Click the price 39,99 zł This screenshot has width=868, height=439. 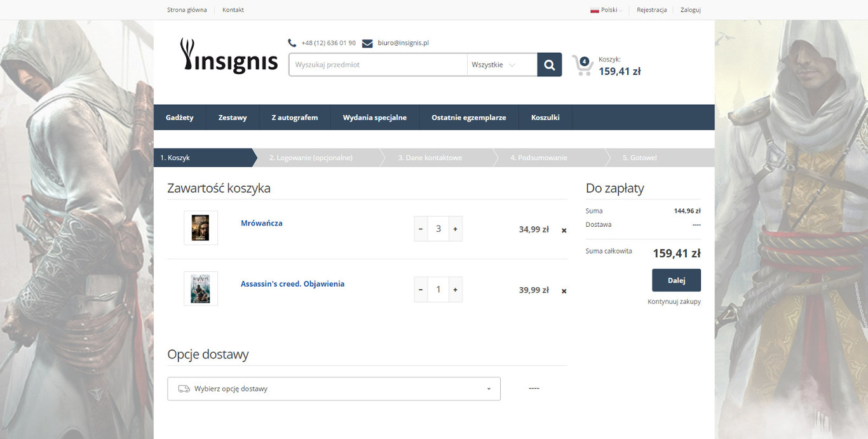pos(534,290)
